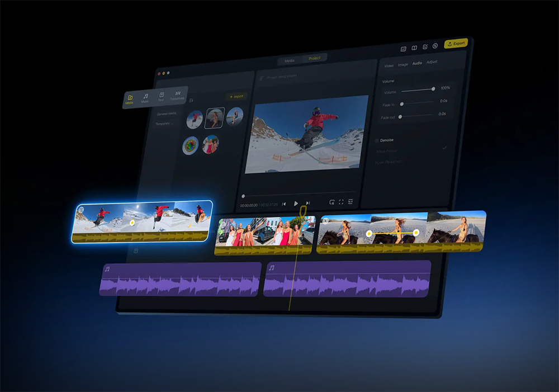Open the Music library icon
The width and height of the screenshot is (559, 392).
pyautogui.click(x=145, y=98)
